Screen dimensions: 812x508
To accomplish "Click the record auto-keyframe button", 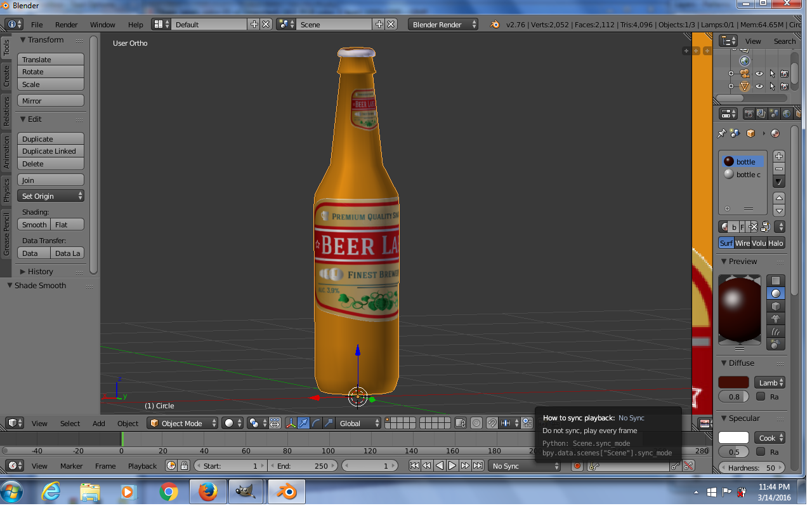I will pos(577,465).
